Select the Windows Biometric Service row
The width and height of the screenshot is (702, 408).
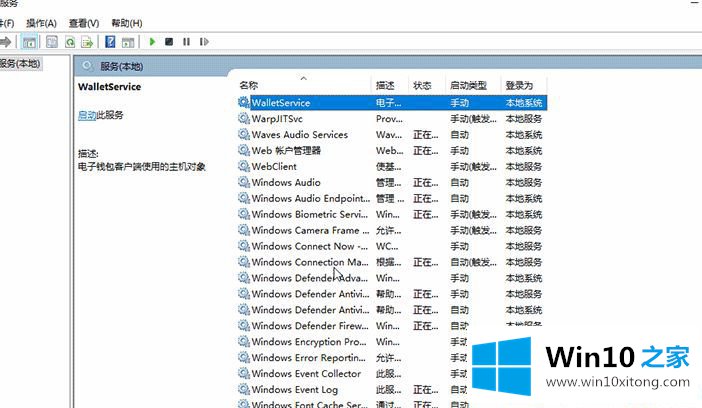[x=392, y=214]
